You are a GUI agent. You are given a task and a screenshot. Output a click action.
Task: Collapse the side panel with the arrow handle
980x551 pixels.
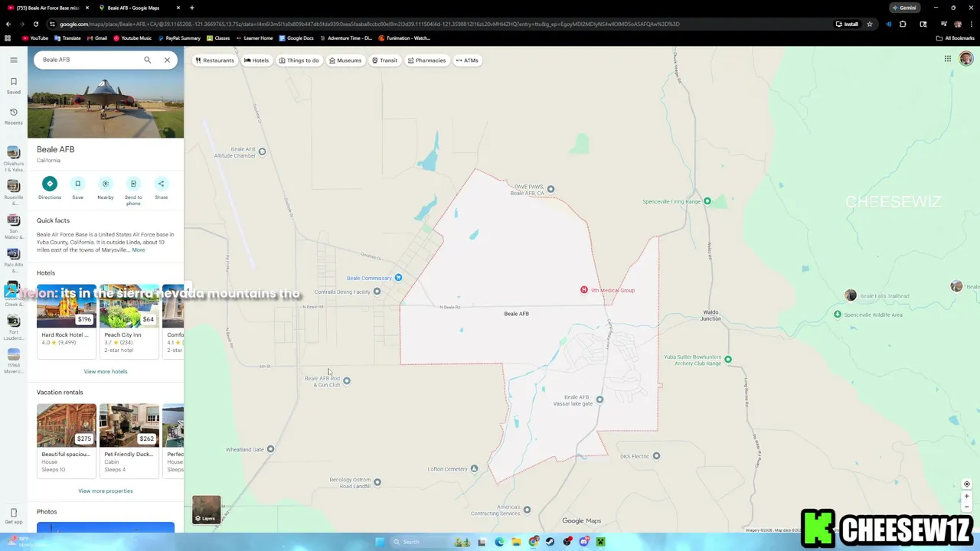click(188, 289)
